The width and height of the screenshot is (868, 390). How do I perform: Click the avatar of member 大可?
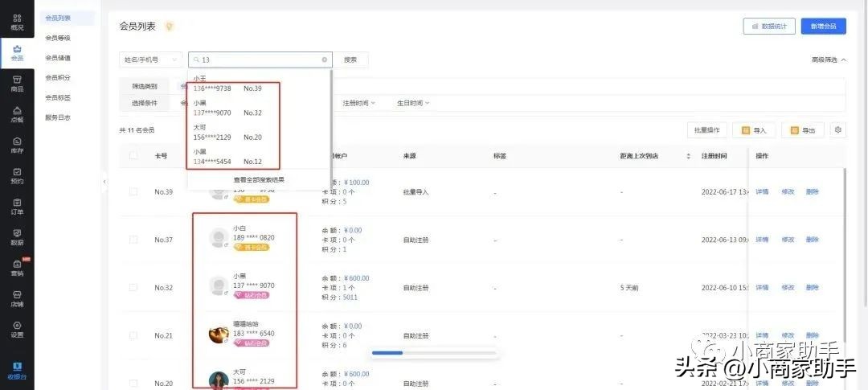tap(219, 380)
